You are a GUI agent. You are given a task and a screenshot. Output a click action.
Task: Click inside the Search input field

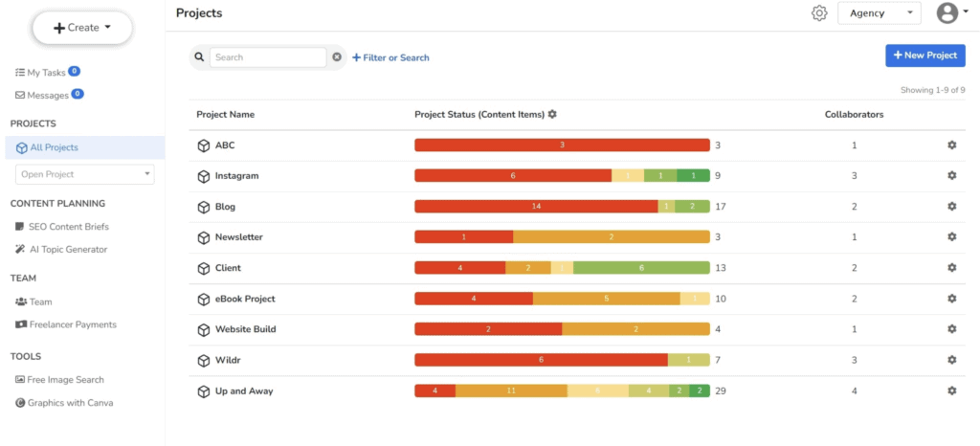(x=268, y=57)
